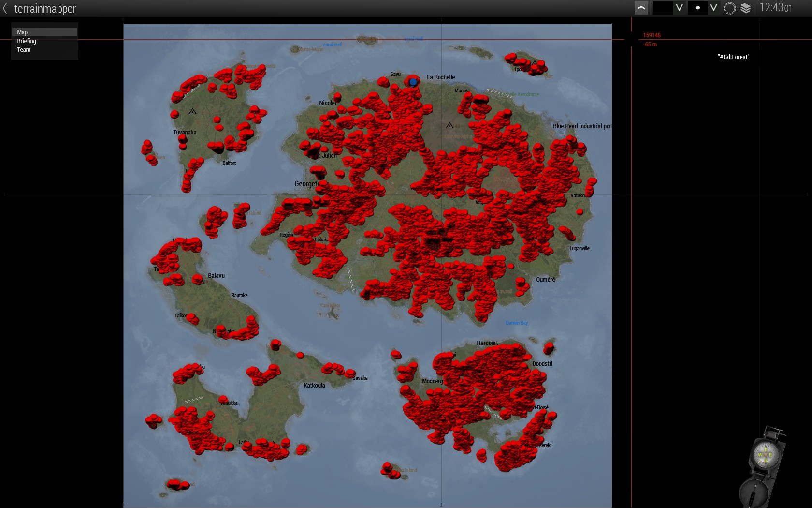The width and height of the screenshot is (812, 508).
Task: Click the Savaka town label
Action: [x=360, y=378]
